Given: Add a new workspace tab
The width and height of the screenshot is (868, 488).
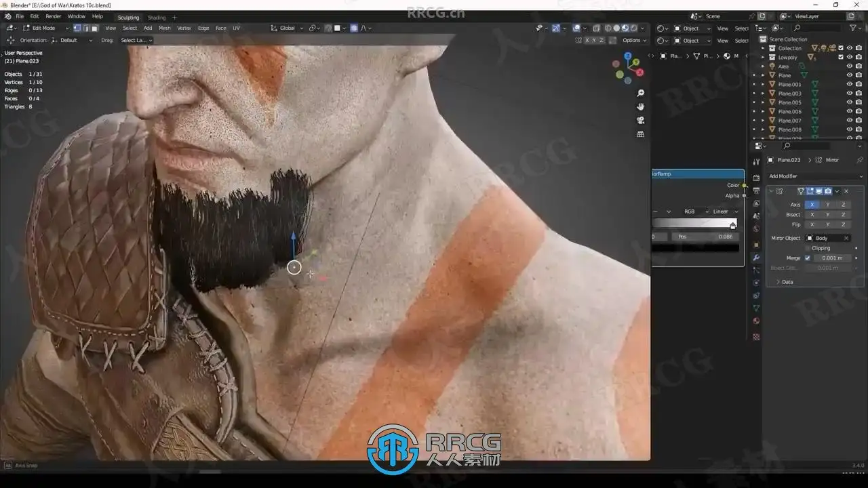Looking at the screenshot, I should pyautogui.click(x=174, y=18).
